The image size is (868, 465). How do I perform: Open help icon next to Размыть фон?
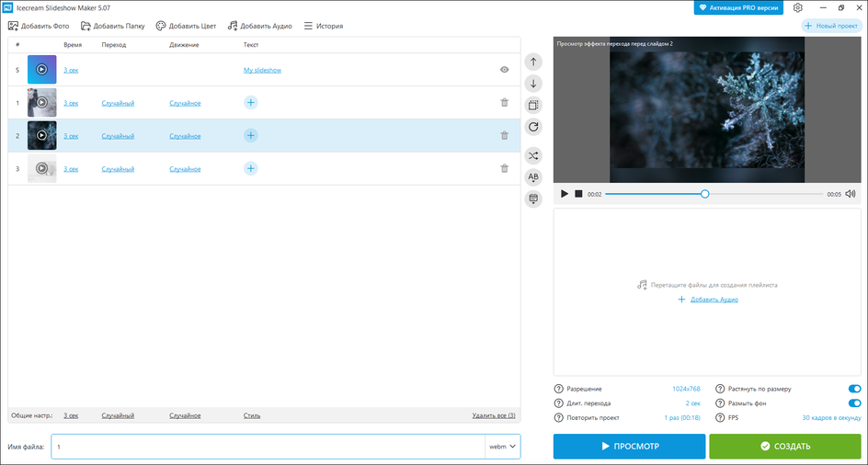click(x=720, y=403)
